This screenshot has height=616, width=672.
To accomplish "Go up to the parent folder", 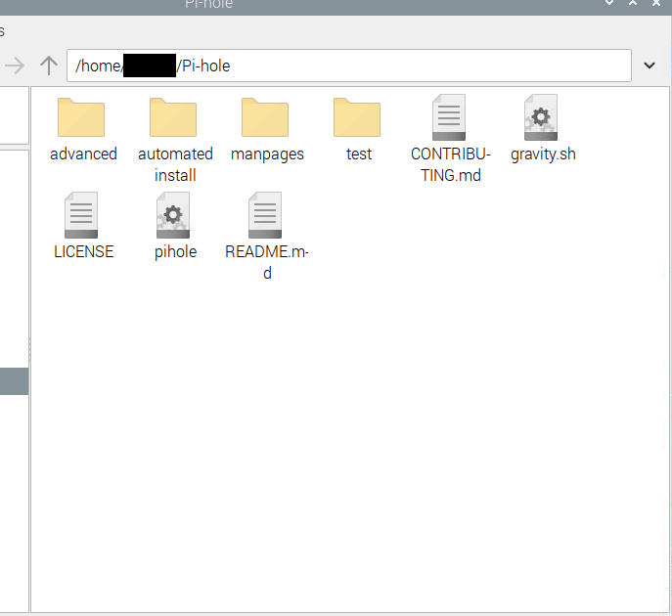I will [49, 66].
